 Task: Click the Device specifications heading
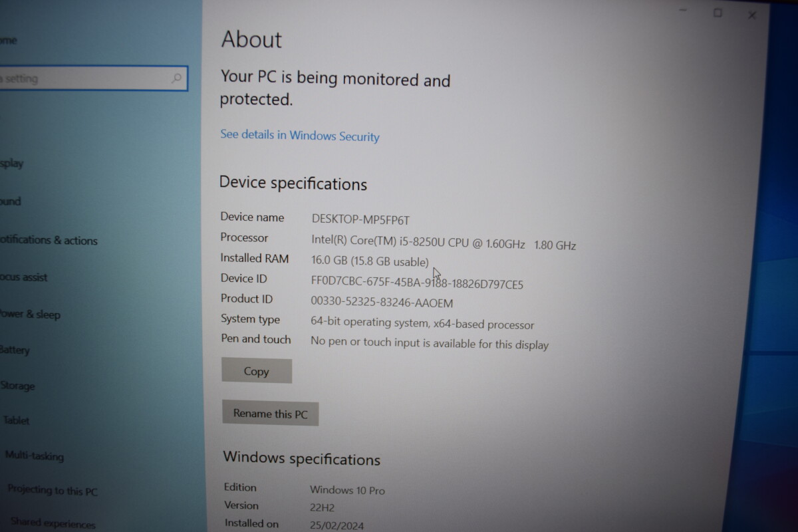point(293,183)
